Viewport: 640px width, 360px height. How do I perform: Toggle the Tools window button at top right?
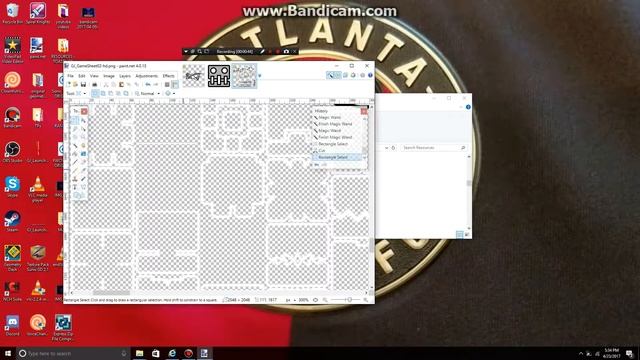coord(331,75)
